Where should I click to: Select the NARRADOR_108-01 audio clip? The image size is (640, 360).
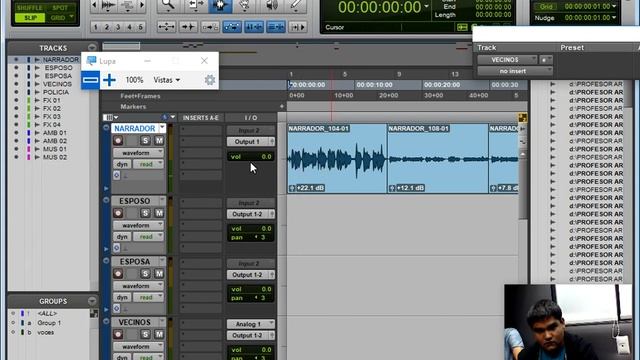click(438, 159)
